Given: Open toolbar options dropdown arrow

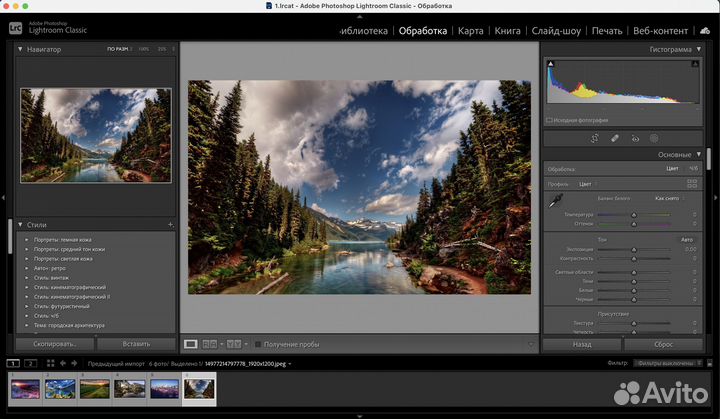Looking at the screenshot, I should click(x=531, y=344).
